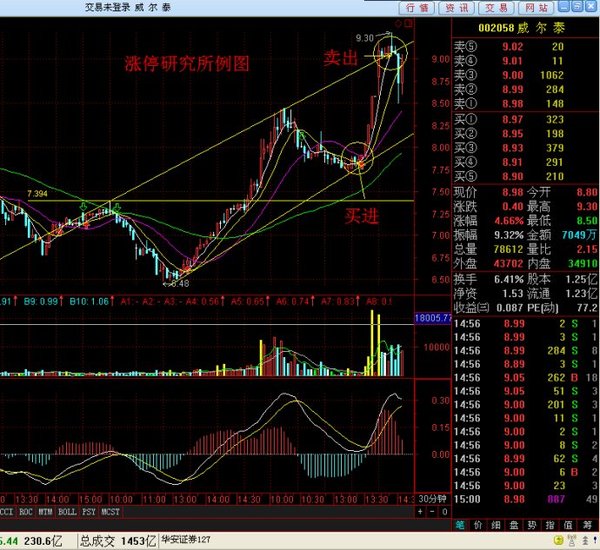Image resolution: width=600 pixels, height=550 pixels.
Task: Click the B10: 1.06 indicator value
Action: pyautogui.click(x=89, y=302)
